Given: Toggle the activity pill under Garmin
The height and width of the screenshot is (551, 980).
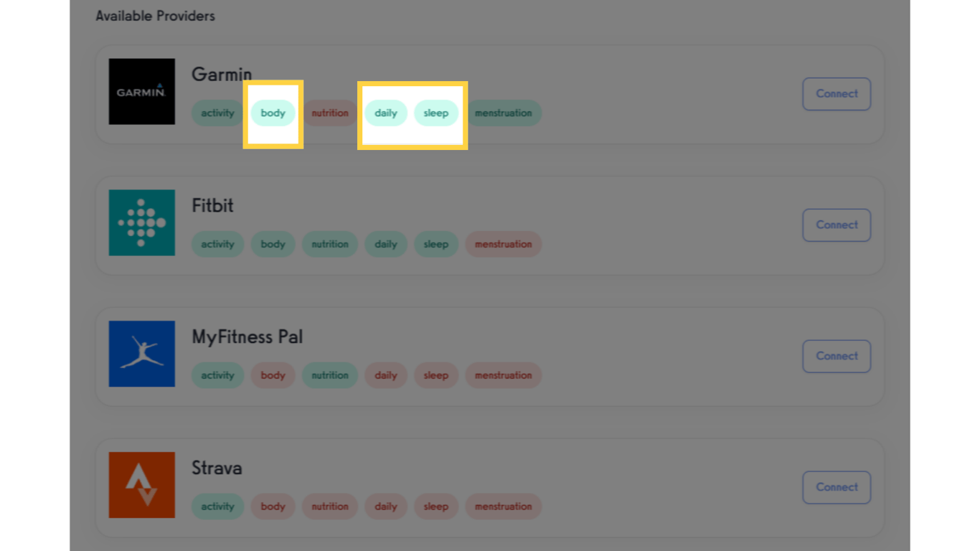Looking at the screenshot, I should (217, 113).
